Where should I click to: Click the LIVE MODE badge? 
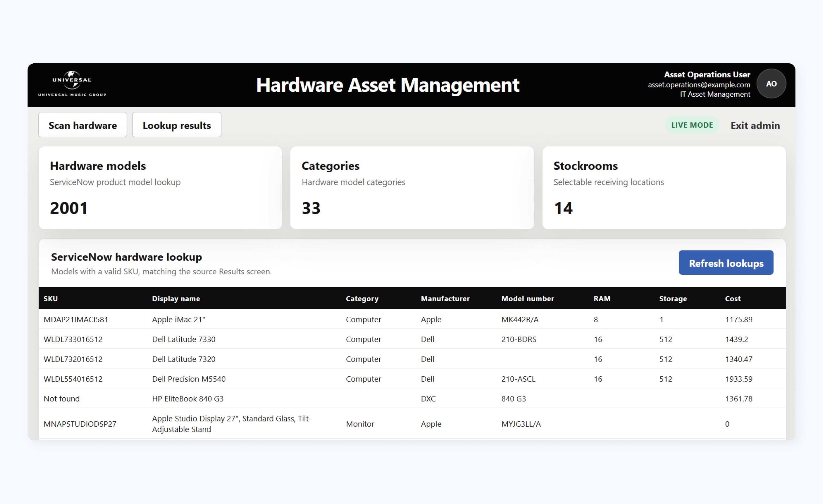click(692, 125)
